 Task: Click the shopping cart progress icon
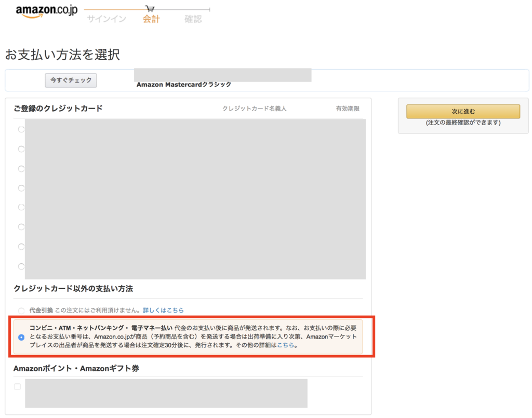150,8
